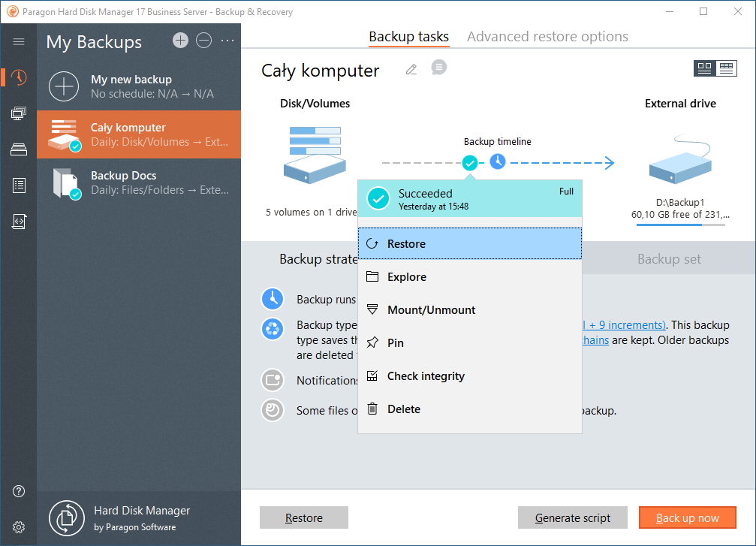Choose Check integrity from the context menu
The height and width of the screenshot is (546, 756).
tap(470, 376)
